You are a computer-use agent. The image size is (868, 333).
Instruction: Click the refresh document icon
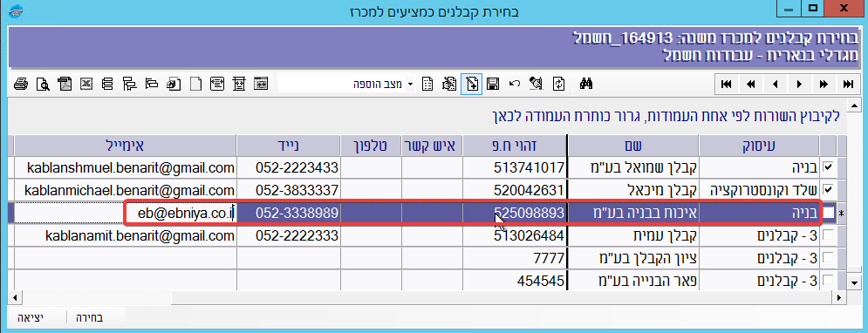[x=559, y=84]
